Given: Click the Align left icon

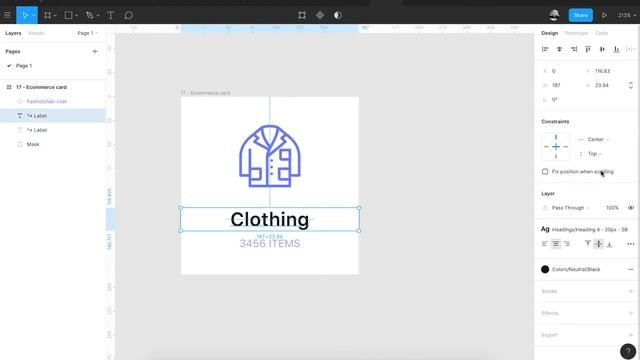Looking at the screenshot, I should point(545,49).
